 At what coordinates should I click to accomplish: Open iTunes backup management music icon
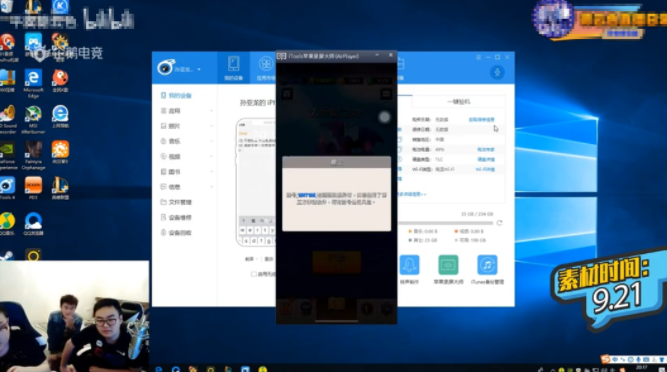pos(487,265)
